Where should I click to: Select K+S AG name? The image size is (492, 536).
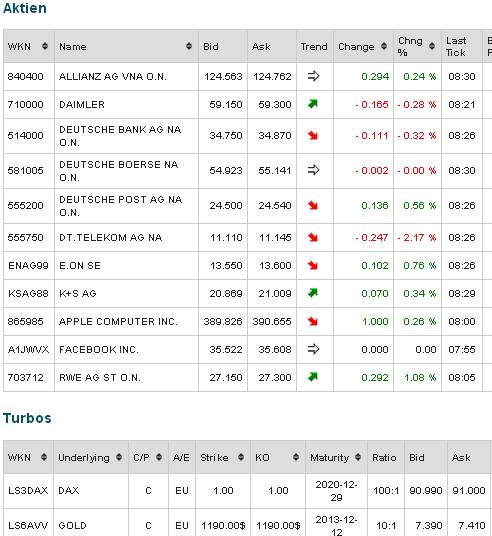(x=78, y=293)
